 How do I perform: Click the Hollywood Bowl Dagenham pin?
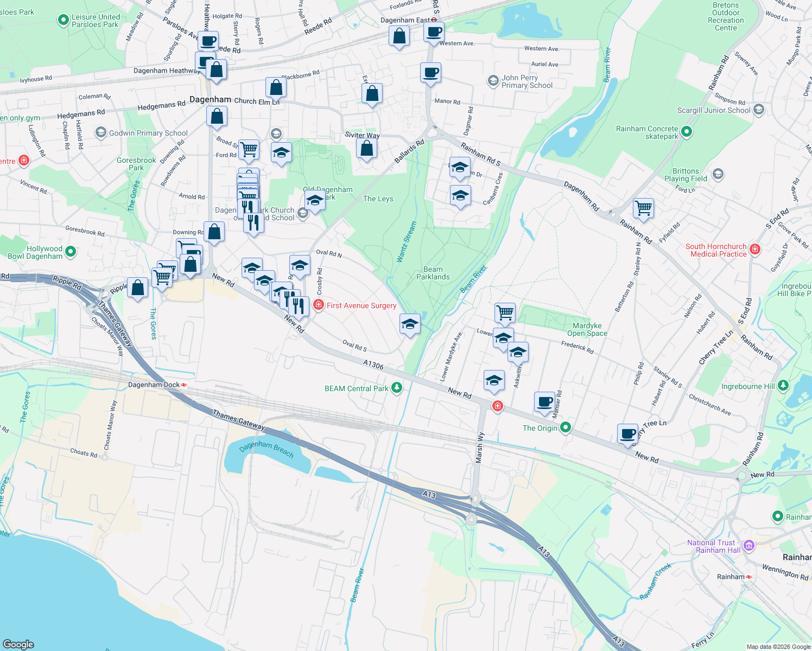(70, 252)
